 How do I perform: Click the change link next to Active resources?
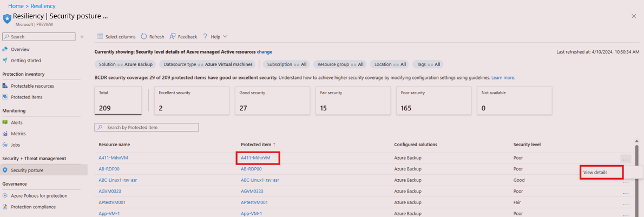[x=265, y=52]
